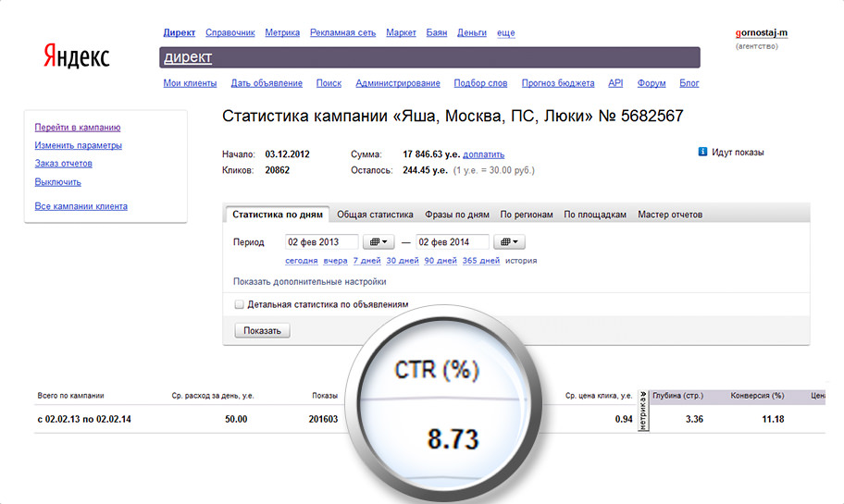Visit the Форум link

click(652, 83)
